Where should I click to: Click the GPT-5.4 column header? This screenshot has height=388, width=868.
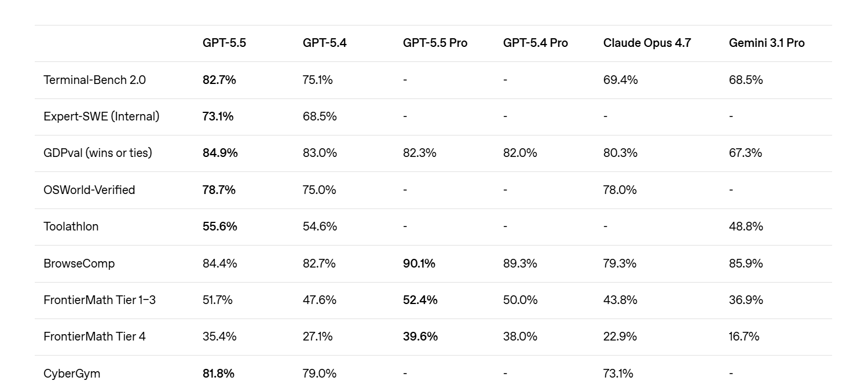tap(324, 43)
